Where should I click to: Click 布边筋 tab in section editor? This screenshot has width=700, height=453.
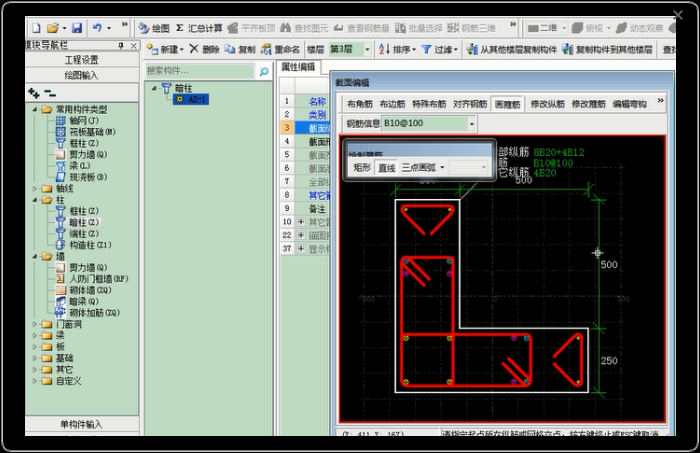(392, 104)
